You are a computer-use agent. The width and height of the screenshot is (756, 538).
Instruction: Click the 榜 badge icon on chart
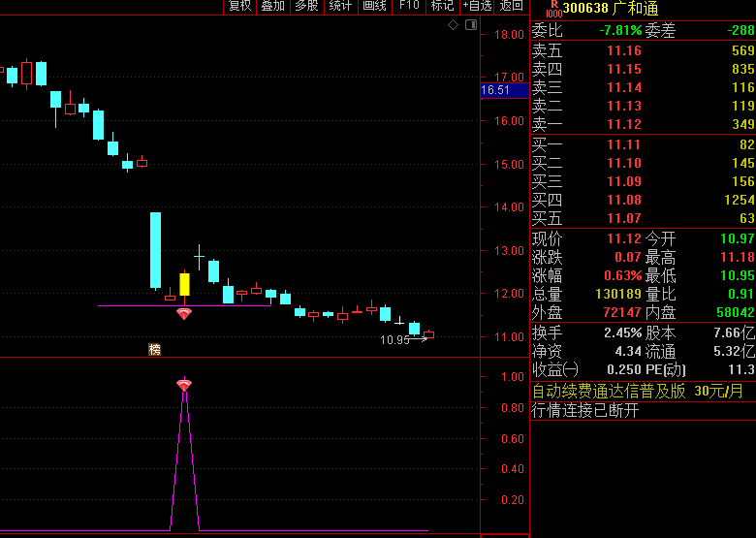(x=154, y=350)
